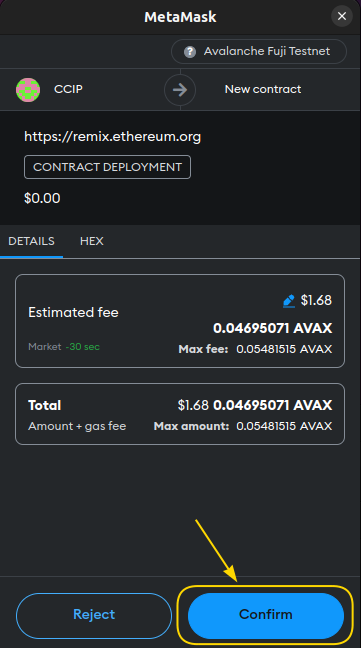
Task: Click the New contract recipient label
Action: tap(263, 89)
